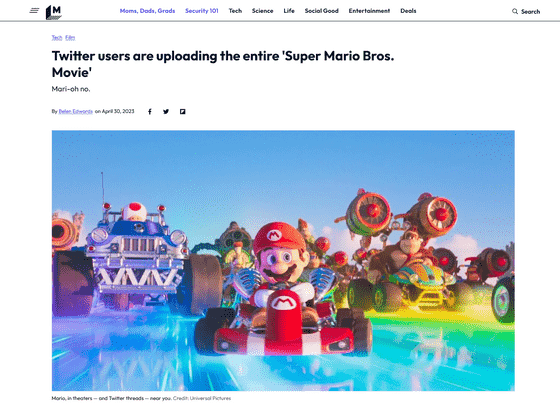Open the Tech breadcrumb link
Viewport: 560px width, 411px height.
click(57, 37)
